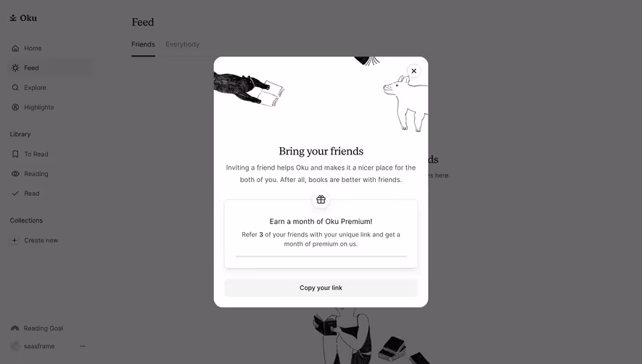642x364 pixels.
Task: Open Explore via magnifier icon
Action: click(x=15, y=88)
